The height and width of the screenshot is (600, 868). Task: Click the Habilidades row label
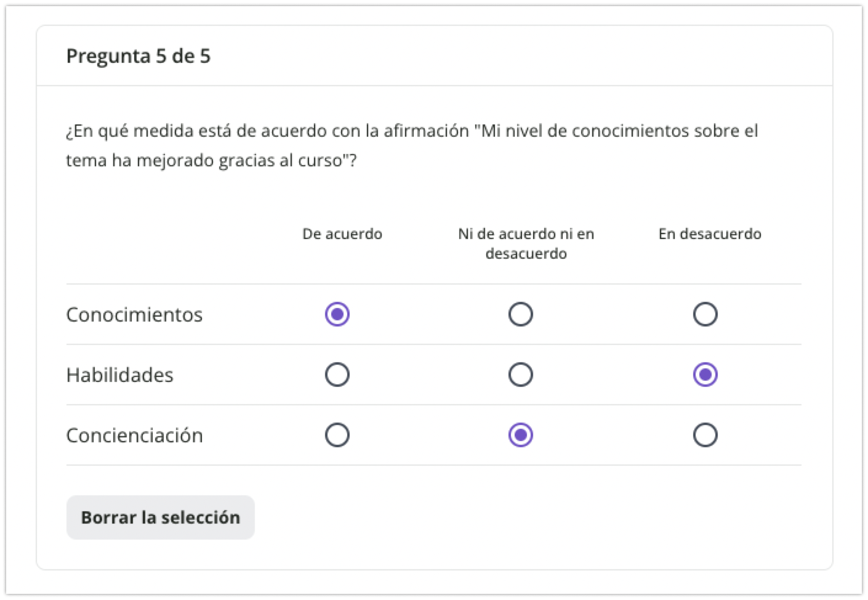(x=119, y=374)
